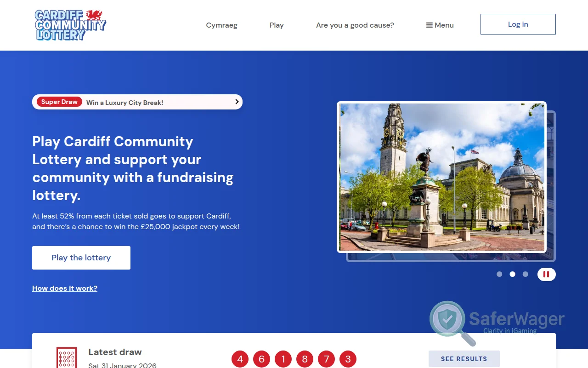Select Are you a good cause?

click(355, 25)
